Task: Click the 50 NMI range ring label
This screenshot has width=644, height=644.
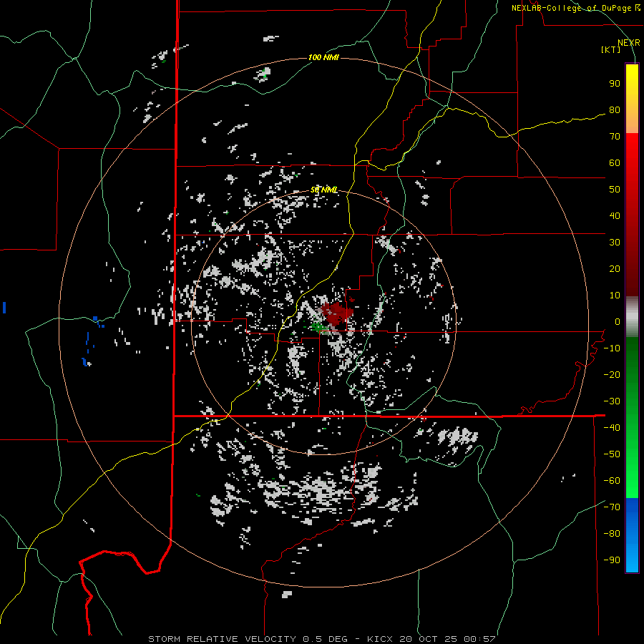Action: click(324, 190)
